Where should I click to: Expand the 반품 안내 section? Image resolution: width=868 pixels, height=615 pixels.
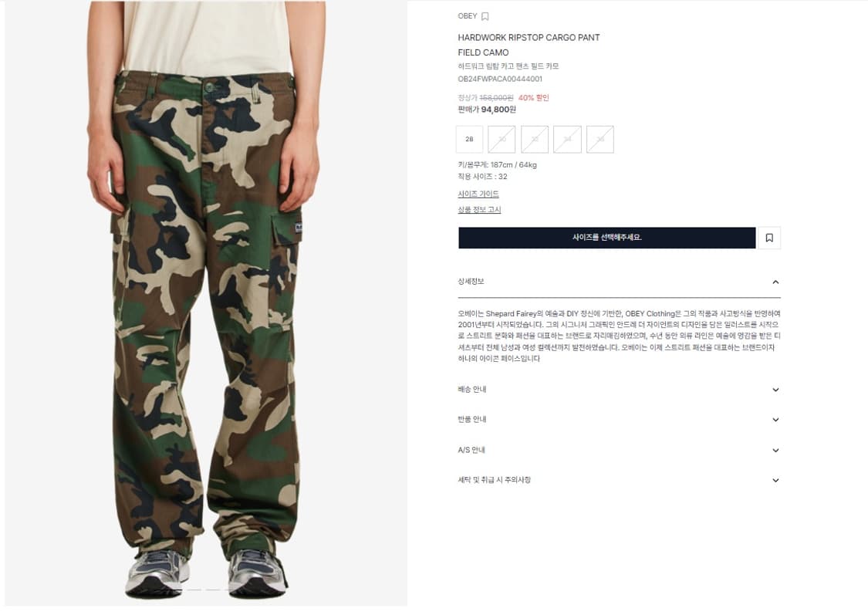point(619,419)
